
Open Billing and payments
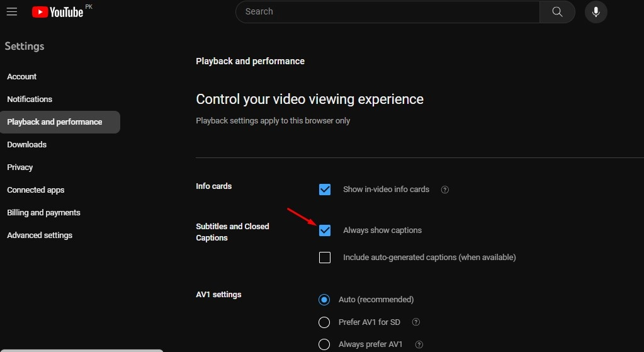click(43, 213)
